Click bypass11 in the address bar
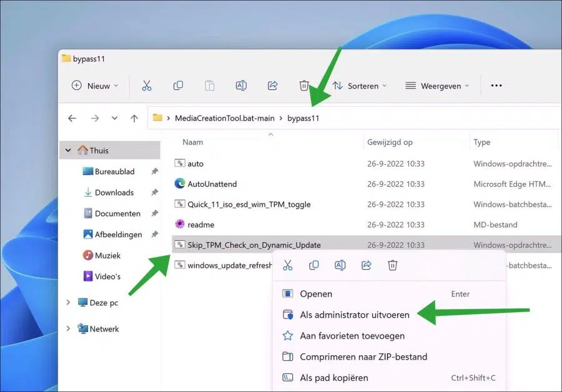The height and width of the screenshot is (392, 562). (x=303, y=118)
